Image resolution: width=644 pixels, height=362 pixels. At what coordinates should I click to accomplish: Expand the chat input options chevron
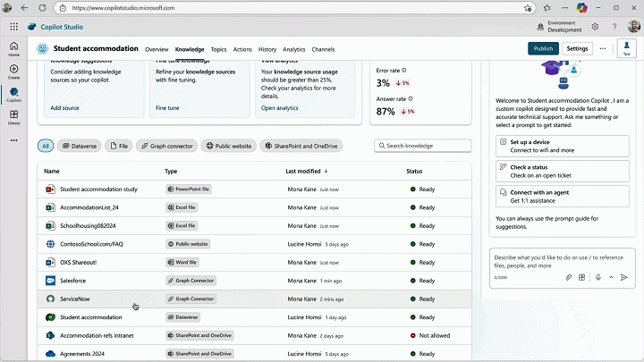coord(611,277)
